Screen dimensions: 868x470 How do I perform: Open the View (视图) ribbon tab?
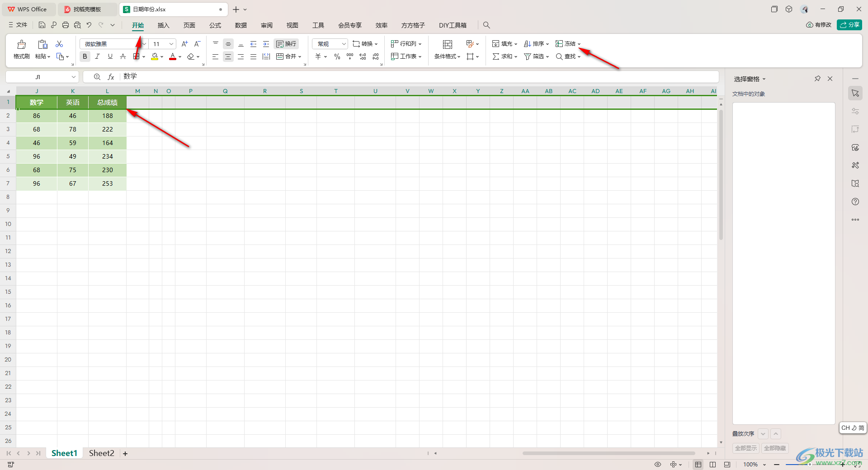[x=292, y=25]
